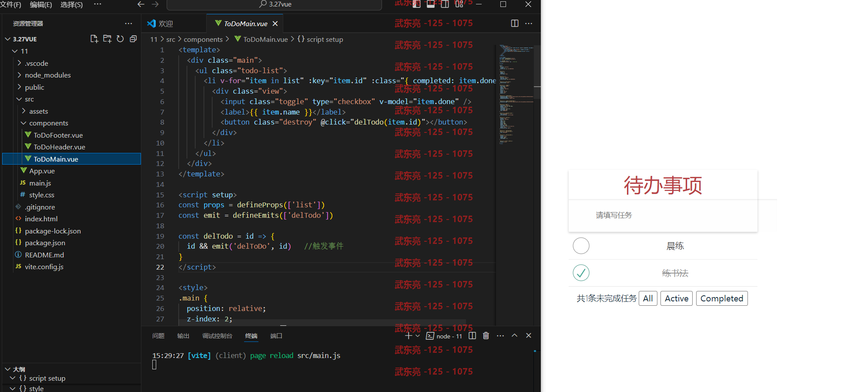The width and height of the screenshot is (868, 392).
Task: Open package.json in the explorer
Action: coord(45,243)
